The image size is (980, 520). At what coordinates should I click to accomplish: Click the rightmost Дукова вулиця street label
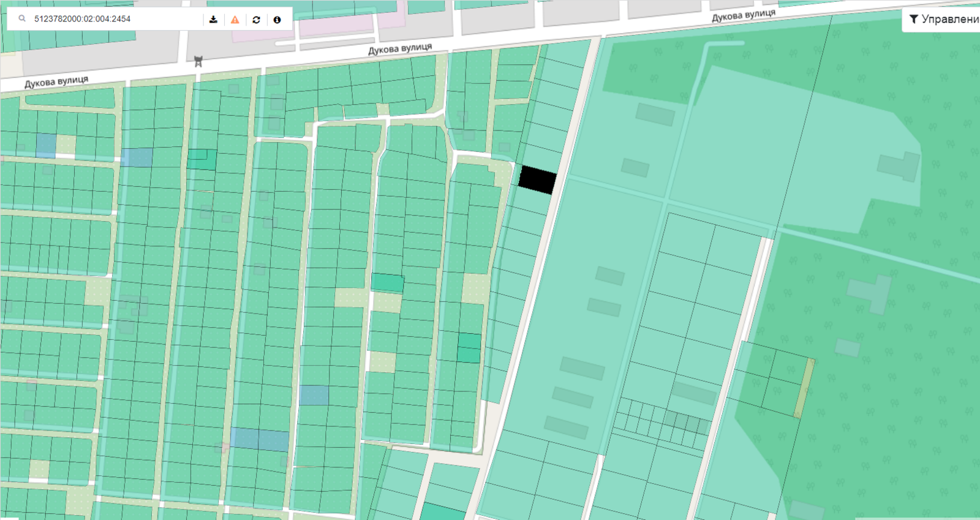(x=743, y=16)
